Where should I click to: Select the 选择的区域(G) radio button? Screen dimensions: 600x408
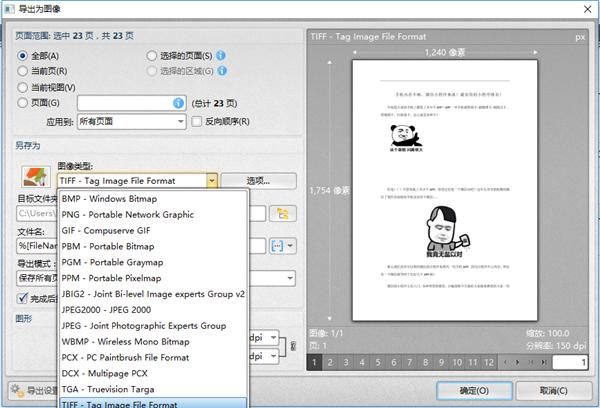[x=152, y=71]
